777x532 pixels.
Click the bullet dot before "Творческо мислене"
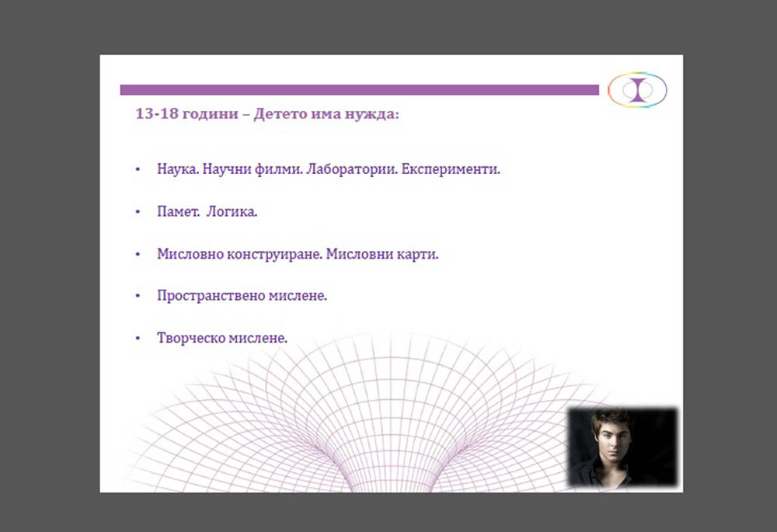click(138, 339)
